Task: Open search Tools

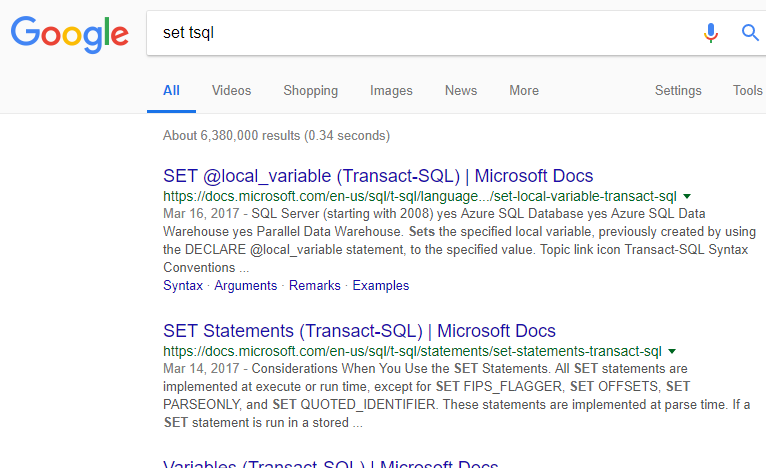Action: (x=747, y=90)
